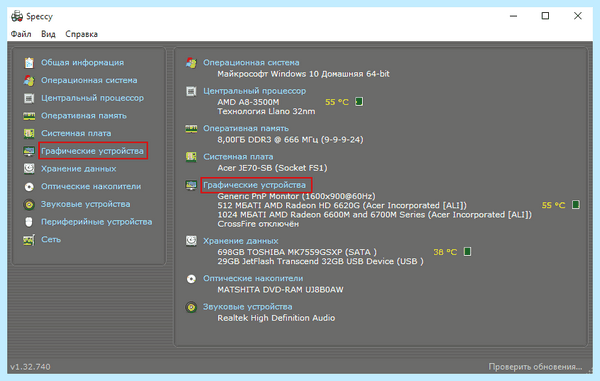Screen dimensions: 600x381
Task: Click the Realtek High Definition Audio line
Action: 276,318
